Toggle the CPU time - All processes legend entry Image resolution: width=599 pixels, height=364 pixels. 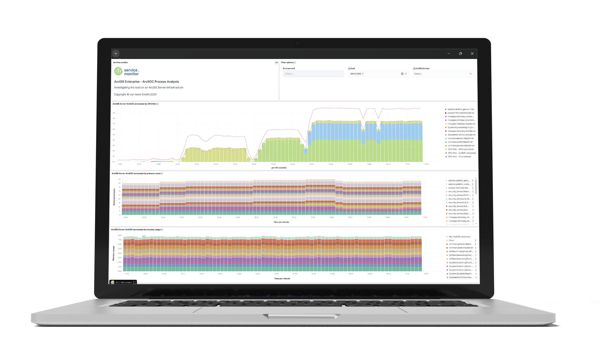pyautogui.click(x=459, y=157)
